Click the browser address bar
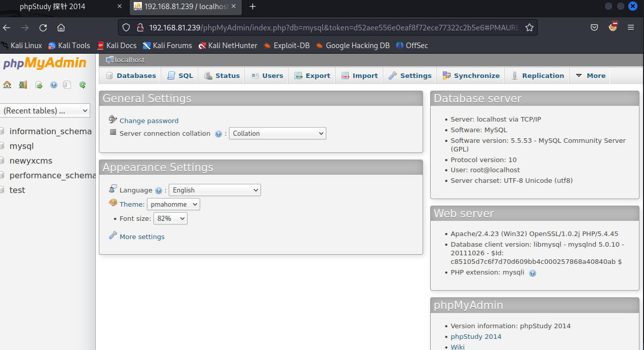This screenshot has height=350, width=644. pos(324,27)
